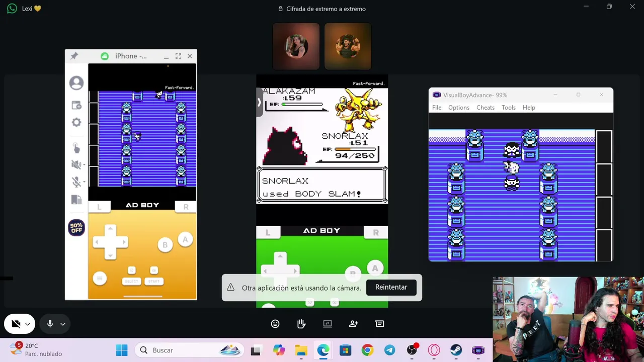Switch to VisualBoyAdvance taskbar icon
This screenshot has width=644, height=362.
478,350
